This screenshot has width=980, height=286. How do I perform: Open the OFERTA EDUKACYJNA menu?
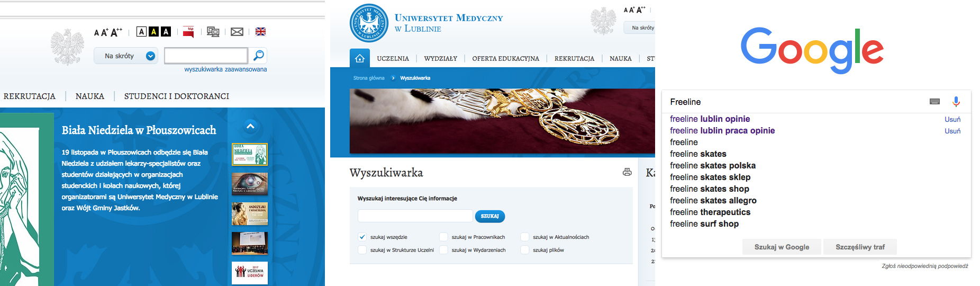tap(505, 59)
